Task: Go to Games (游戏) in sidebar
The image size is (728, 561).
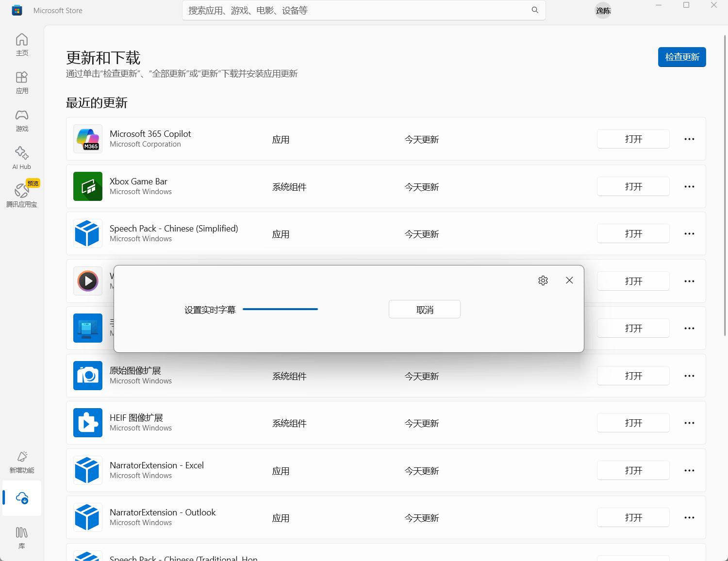Action: [x=22, y=120]
